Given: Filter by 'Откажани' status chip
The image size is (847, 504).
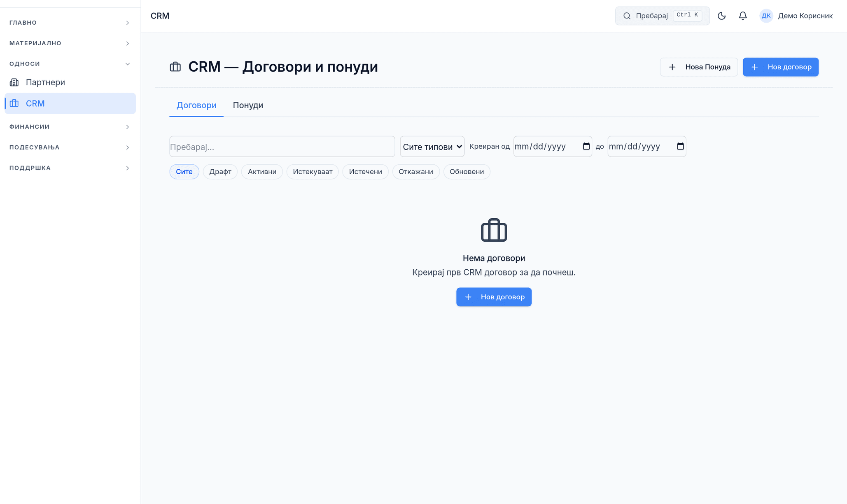Looking at the screenshot, I should 415,172.
